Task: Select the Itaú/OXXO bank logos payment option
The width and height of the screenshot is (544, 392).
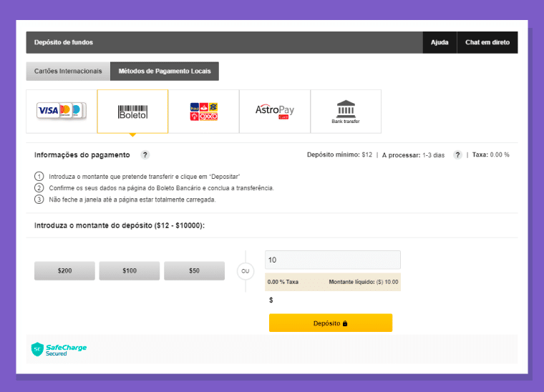Action: coord(204,112)
